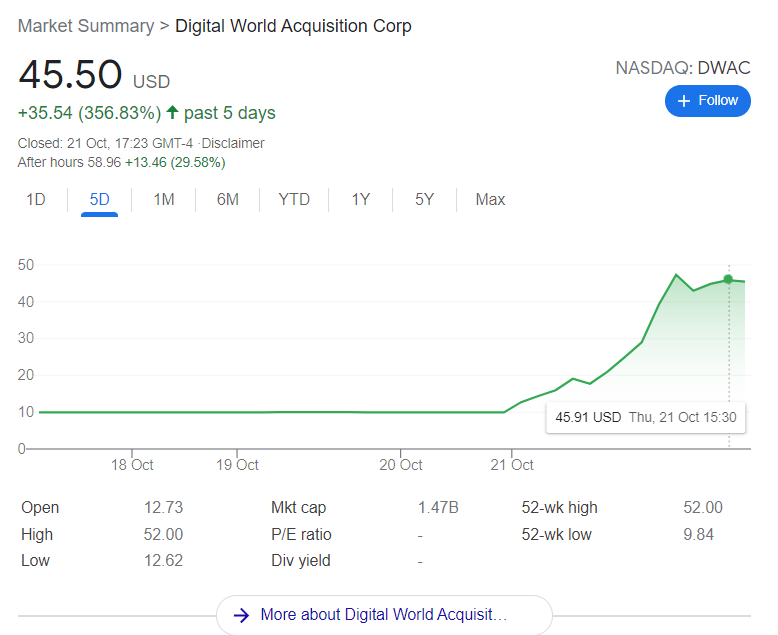This screenshot has height=635, width=778.
Task: Select the 1D time range tab
Action: (36, 199)
